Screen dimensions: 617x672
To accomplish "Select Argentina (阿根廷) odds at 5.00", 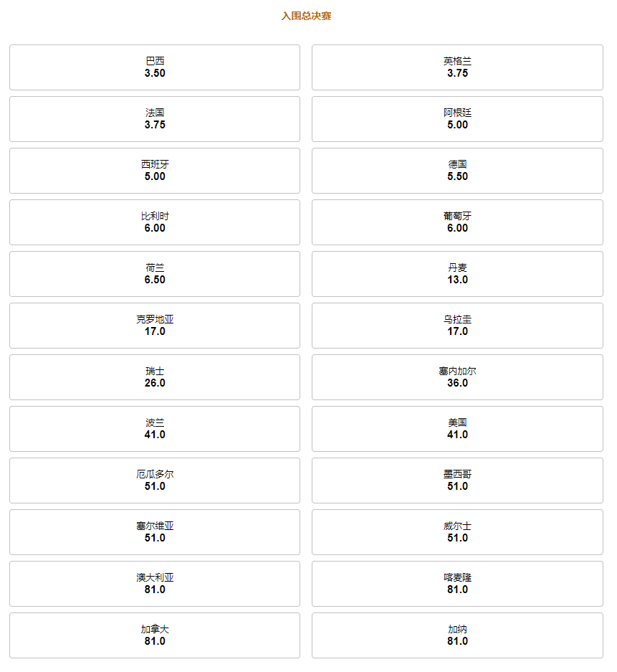I will 457,119.
